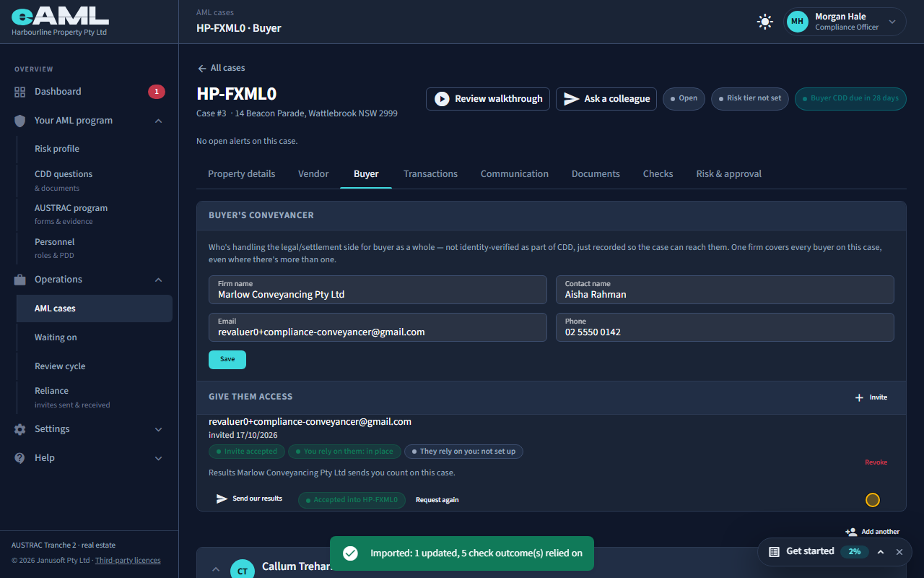Expand the Settings sidebar section
Screen dimensions: 924x578
(x=159, y=429)
